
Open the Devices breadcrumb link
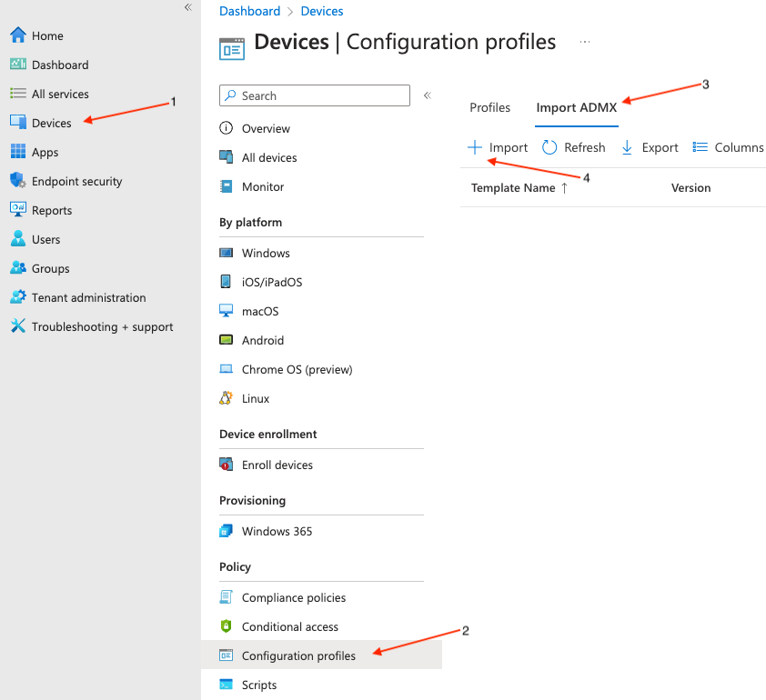322,11
